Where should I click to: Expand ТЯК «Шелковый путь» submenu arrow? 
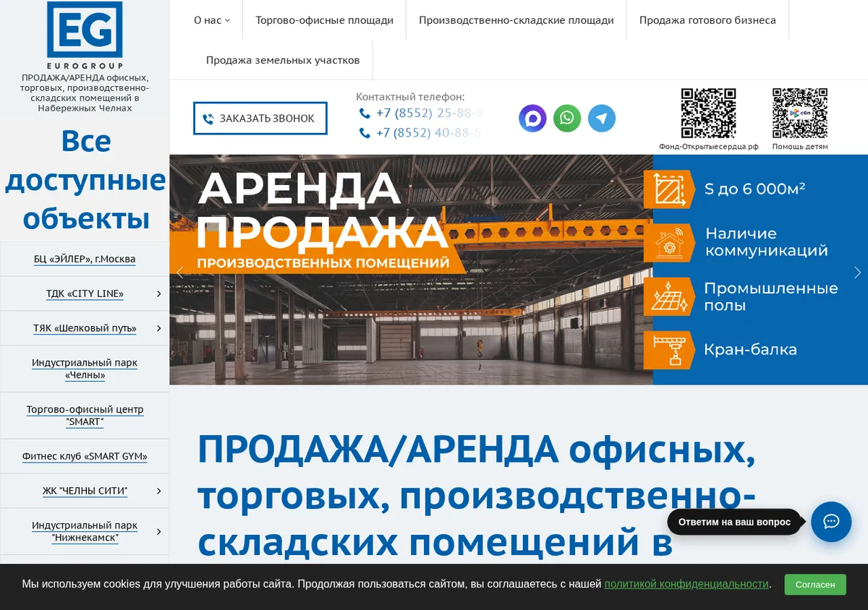click(x=158, y=328)
